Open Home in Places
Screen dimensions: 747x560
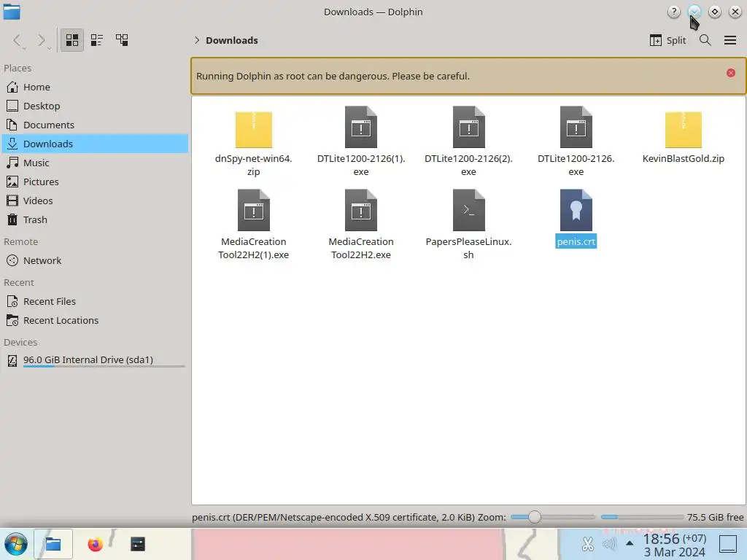pos(94,87)
